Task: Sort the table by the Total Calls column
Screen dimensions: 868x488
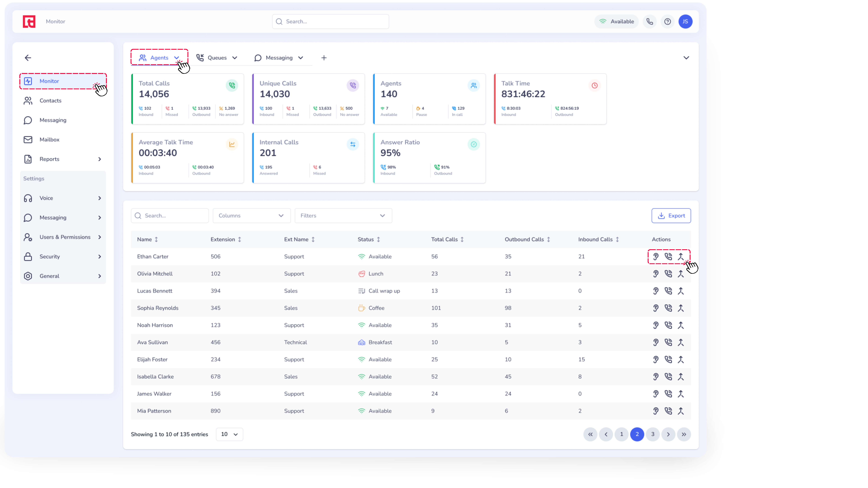Action: 462,239
